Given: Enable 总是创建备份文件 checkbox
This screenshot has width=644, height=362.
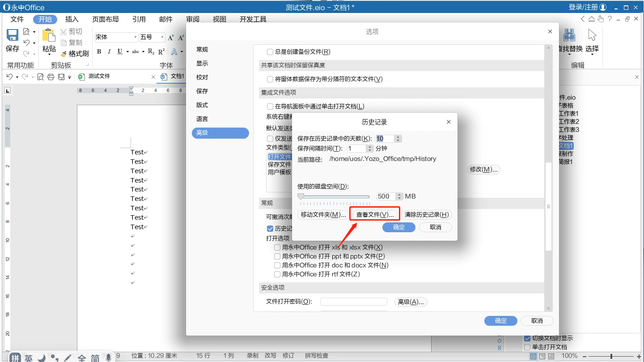Looking at the screenshot, I should click(x=270, y=52).
